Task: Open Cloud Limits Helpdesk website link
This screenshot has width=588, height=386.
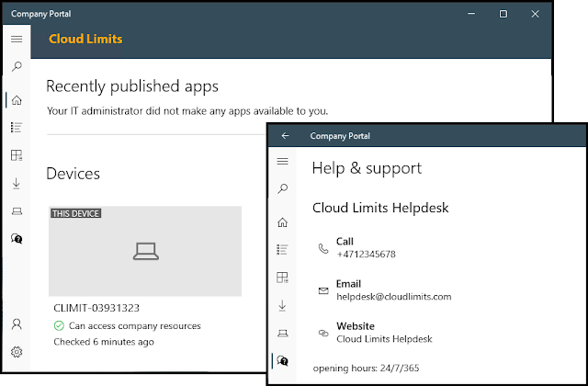Action: [x=384, y=339]
